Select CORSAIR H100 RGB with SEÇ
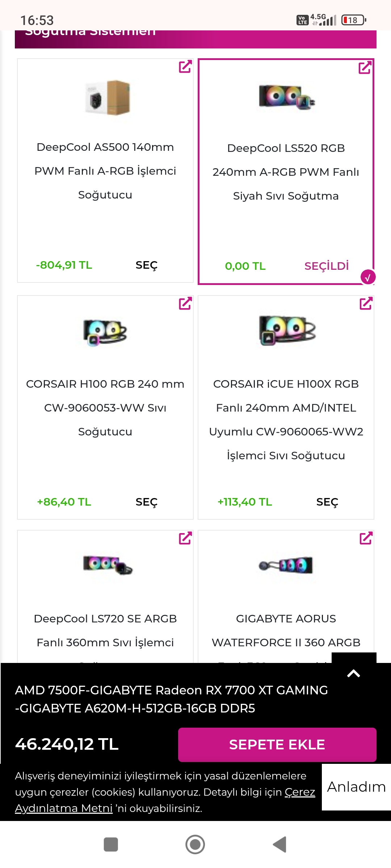 tap(146, 502)
